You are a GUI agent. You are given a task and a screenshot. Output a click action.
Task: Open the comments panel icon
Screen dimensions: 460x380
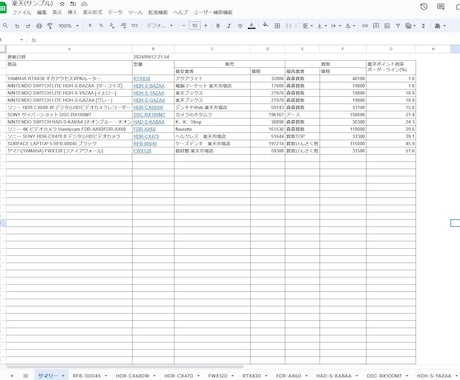point(441,6)
